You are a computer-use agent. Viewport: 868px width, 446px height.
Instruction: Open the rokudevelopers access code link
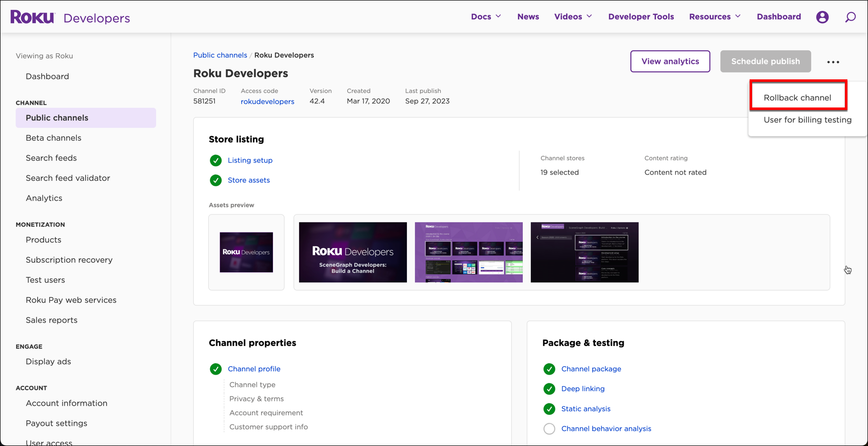(267, 101)
